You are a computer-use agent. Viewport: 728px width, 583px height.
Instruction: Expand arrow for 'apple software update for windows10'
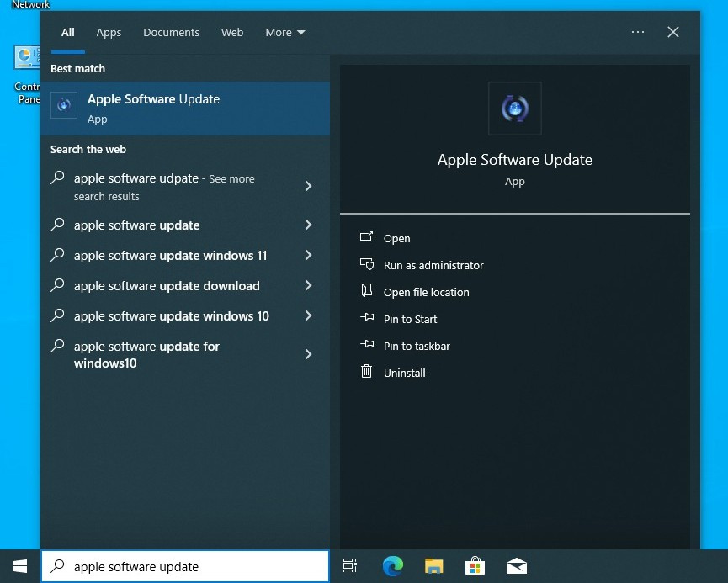308,354
